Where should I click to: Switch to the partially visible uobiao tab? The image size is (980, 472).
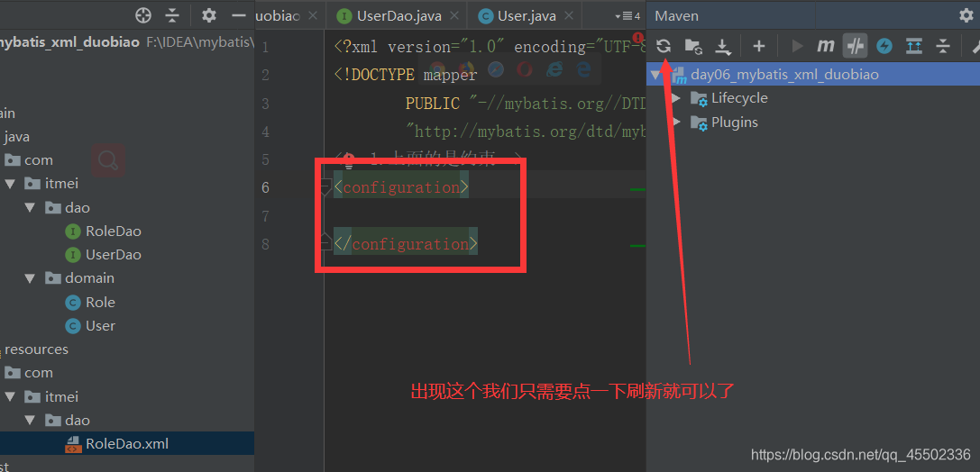click(x=279, y=16)
